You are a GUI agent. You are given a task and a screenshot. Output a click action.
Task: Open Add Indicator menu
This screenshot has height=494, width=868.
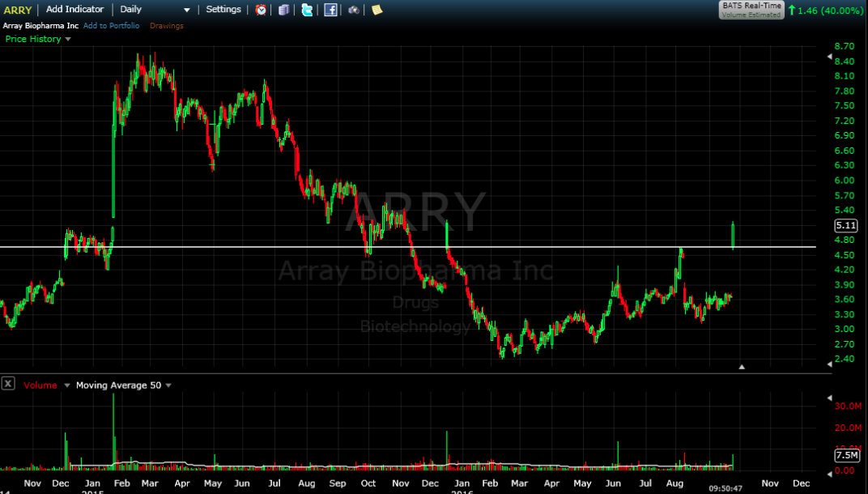[74, 10]
